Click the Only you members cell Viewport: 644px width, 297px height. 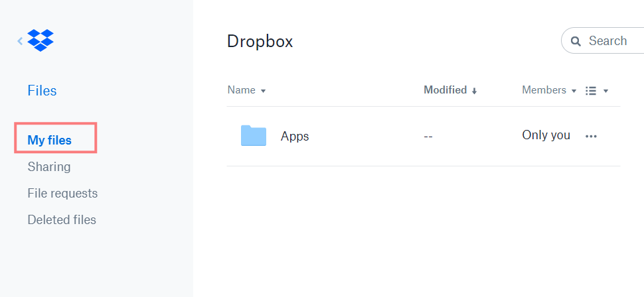546,135
